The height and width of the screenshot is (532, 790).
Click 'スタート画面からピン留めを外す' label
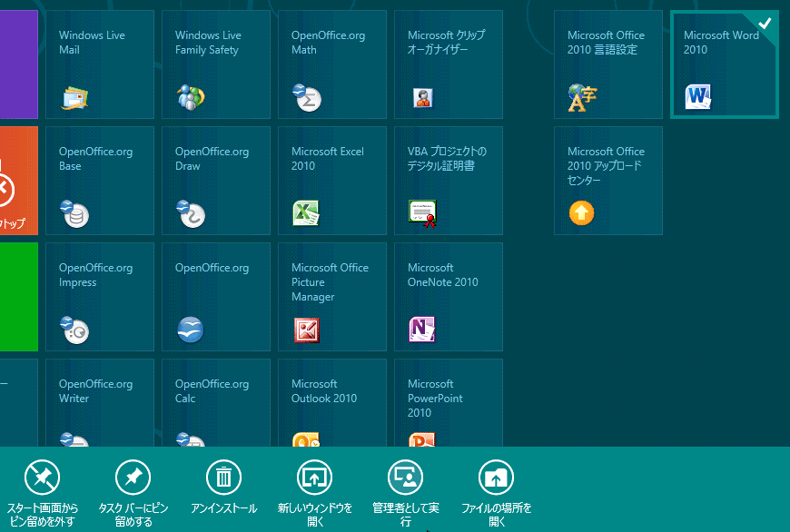coord(43,515)
